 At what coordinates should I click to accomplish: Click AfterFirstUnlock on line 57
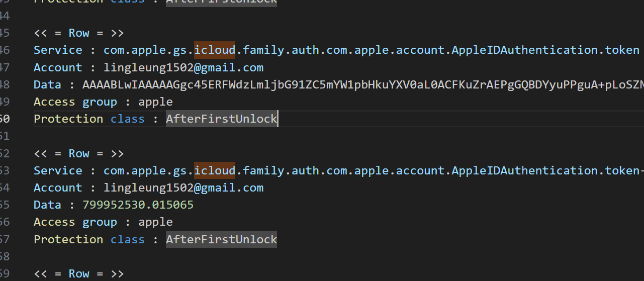[x=221, y=240]
